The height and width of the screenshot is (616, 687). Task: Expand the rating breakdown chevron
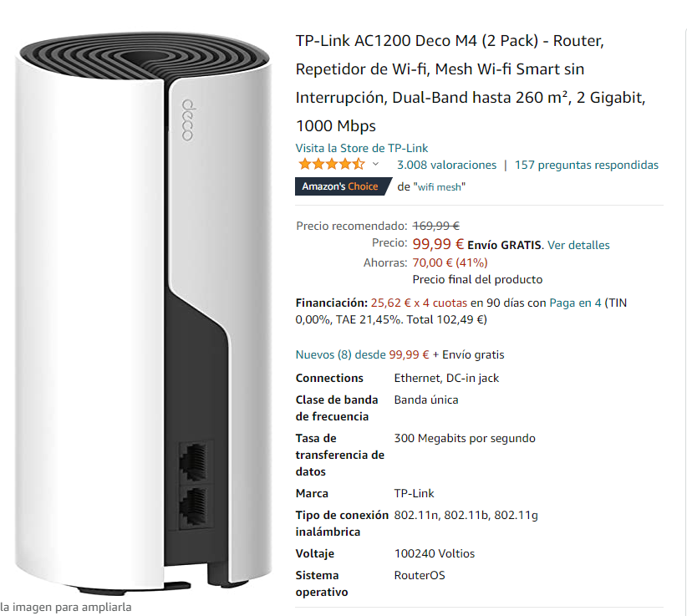pos(375,165)
